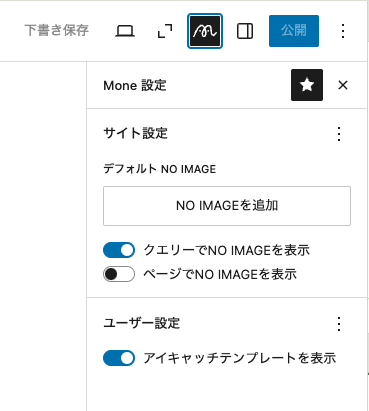The height and width of the screenshot is (411, 369).
Task: Click the blue 公開 publish button
Action: 294,31
